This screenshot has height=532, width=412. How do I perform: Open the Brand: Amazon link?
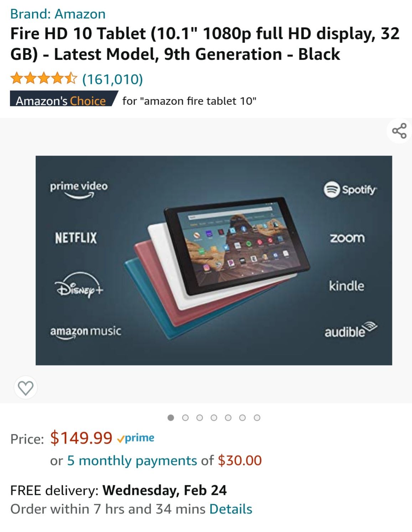pos(58,14)
